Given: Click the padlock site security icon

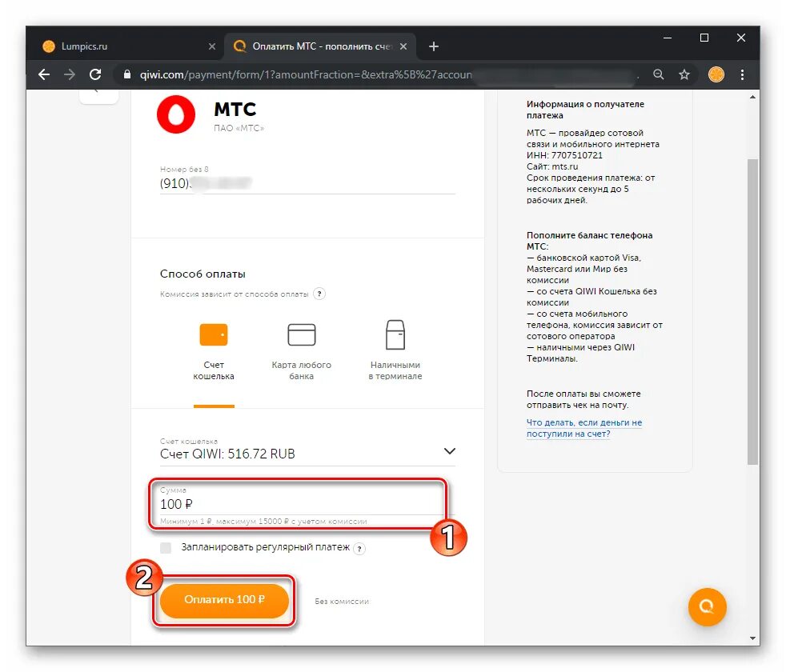Looking at the screenshot, I should (x=126, y=74).
